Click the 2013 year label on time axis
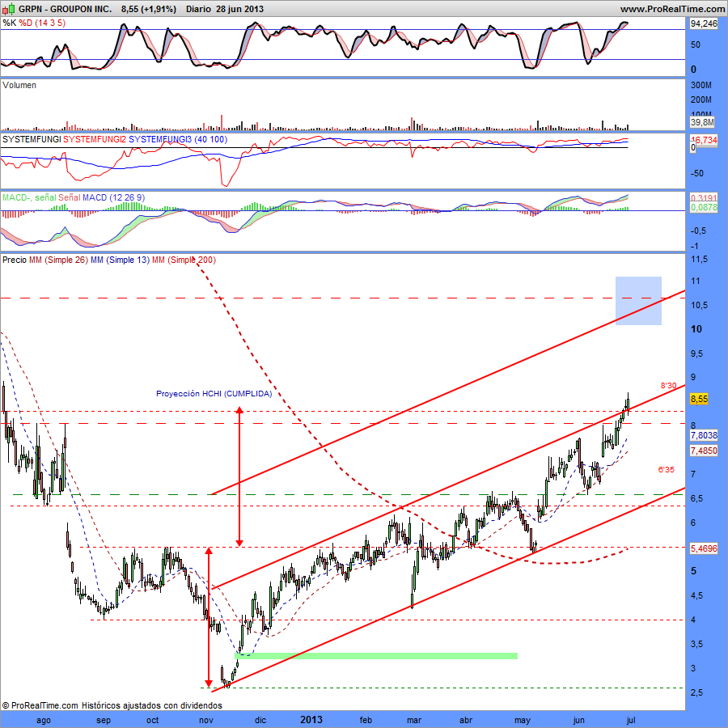 pos(311,720)
